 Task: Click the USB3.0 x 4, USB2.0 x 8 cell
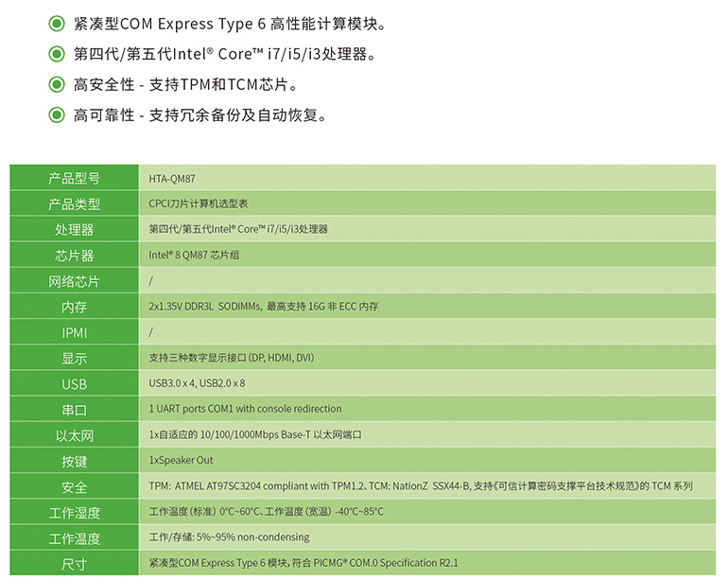[427, 383]
